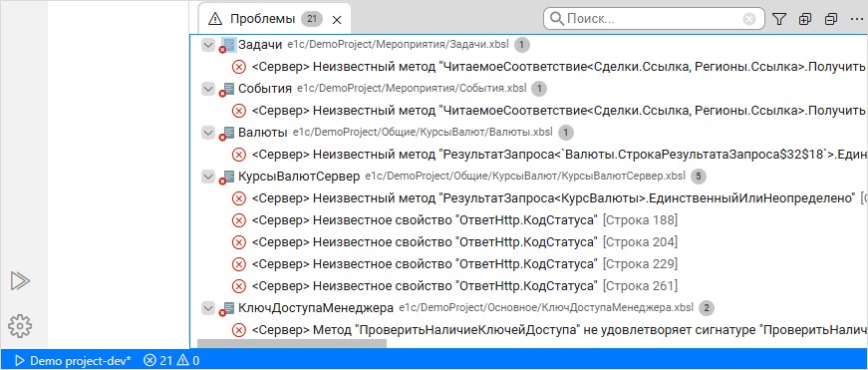Select the КурсыВалютСервер module file icon

pyautogui.click(x=227, y=178)
